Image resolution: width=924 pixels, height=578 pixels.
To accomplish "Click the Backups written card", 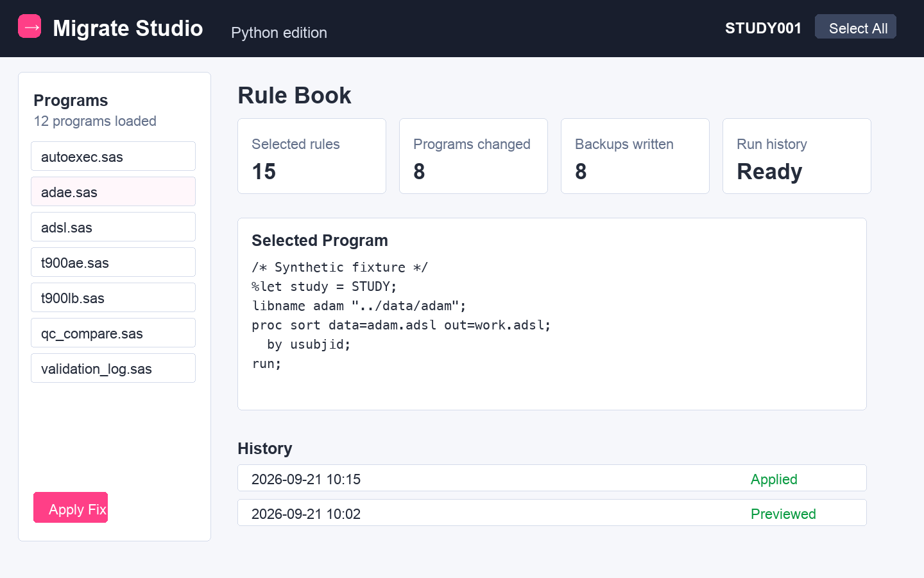I will (635, 156).
